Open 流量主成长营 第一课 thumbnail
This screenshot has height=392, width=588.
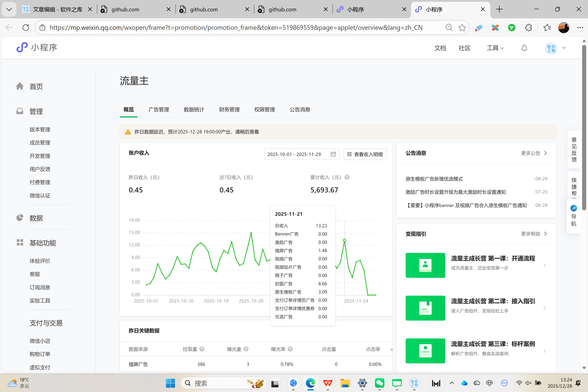(425, 265)
